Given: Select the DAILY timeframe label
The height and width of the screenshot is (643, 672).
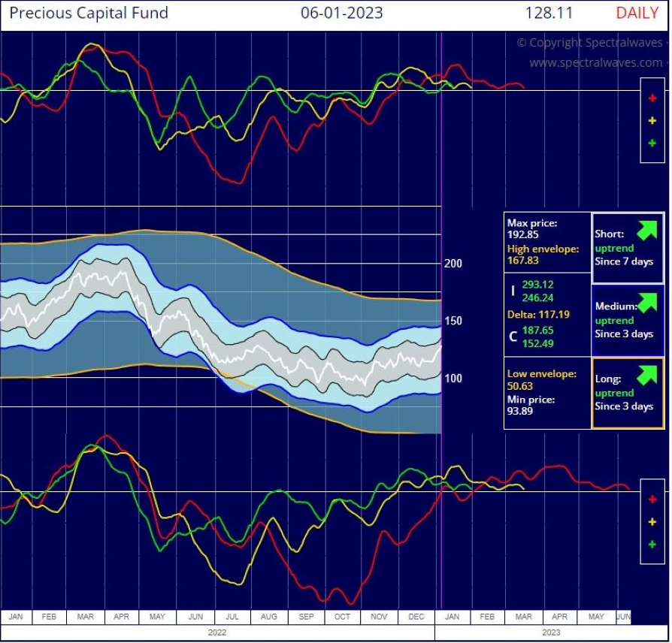Looking at the screenshot, I should pos(637,13).
